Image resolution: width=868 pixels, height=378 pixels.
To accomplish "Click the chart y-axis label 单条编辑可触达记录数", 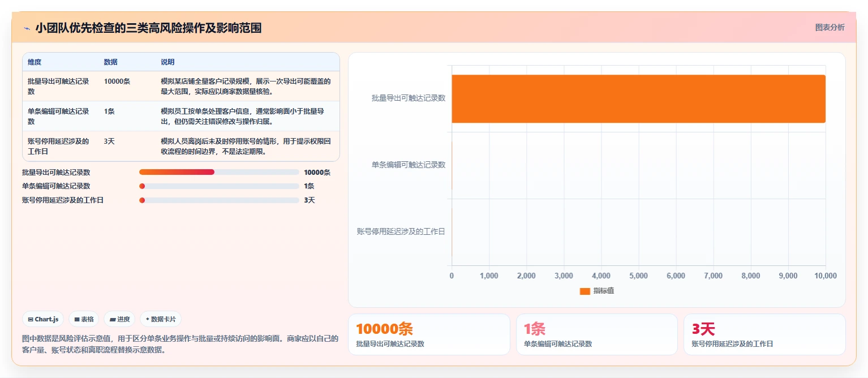I will [409, 165].
